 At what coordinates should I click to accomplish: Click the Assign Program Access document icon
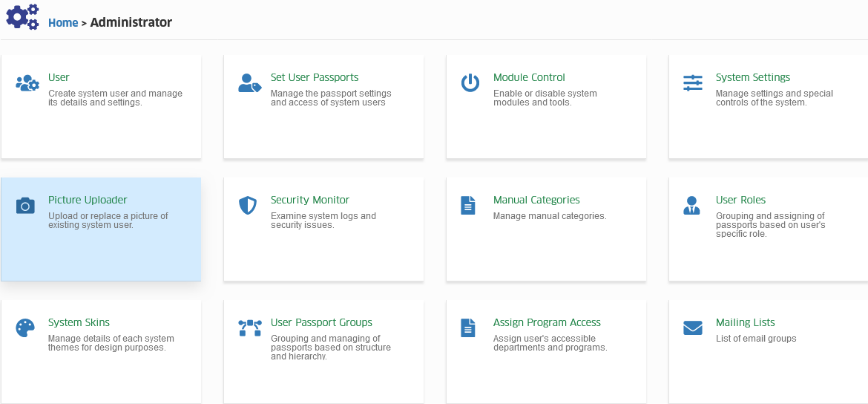[468, 328]
